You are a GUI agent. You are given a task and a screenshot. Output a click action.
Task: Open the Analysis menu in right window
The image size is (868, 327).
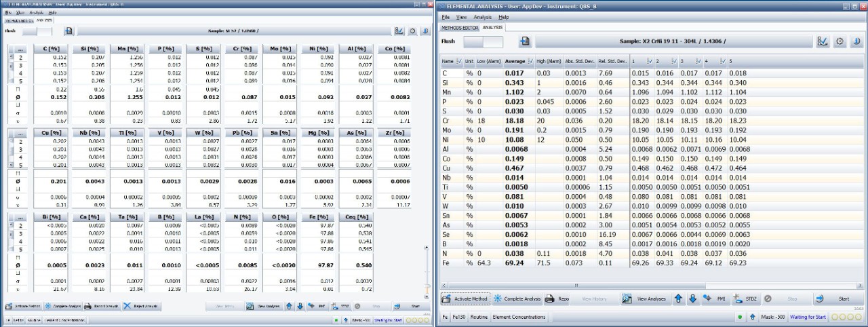click(482, 16)
